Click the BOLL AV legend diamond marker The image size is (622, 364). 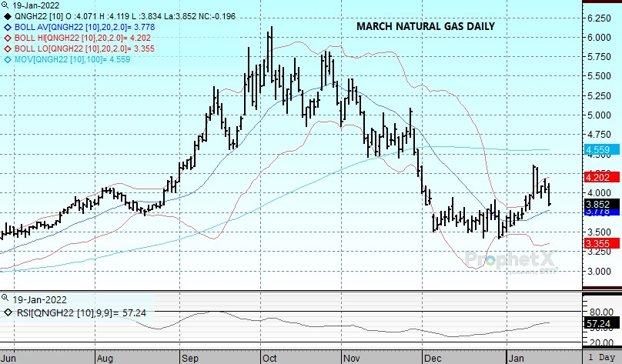point(8,26)
